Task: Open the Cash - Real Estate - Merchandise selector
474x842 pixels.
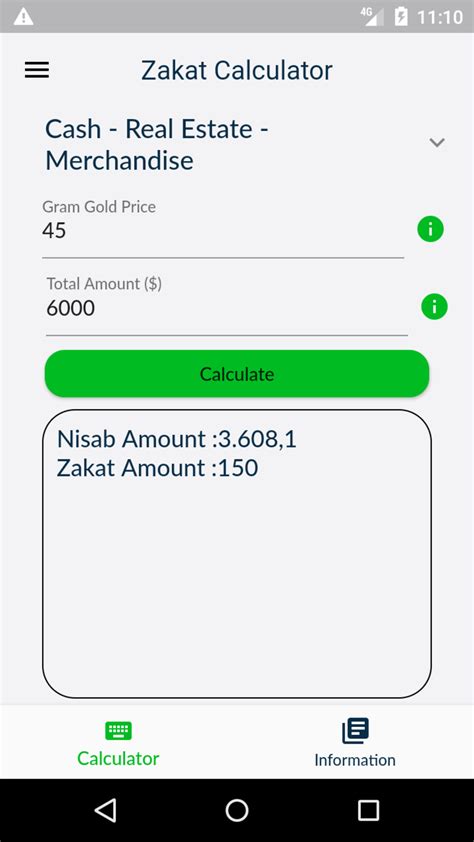Action: coord(236,145)
